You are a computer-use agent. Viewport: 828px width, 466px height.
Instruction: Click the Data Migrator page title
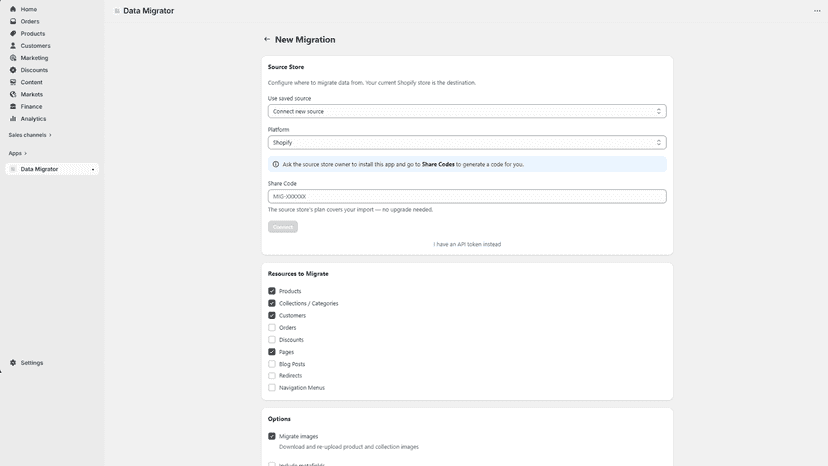coord(148,11)
